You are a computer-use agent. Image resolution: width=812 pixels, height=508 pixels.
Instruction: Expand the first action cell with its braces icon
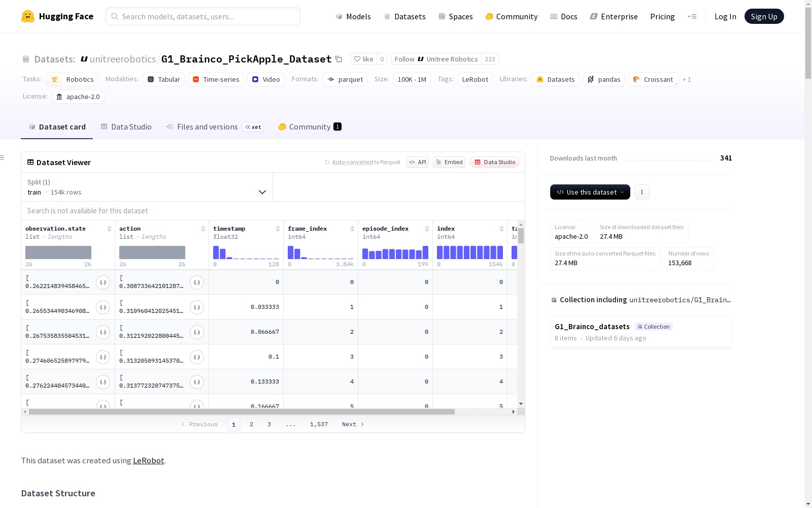(x=197, y=282)
